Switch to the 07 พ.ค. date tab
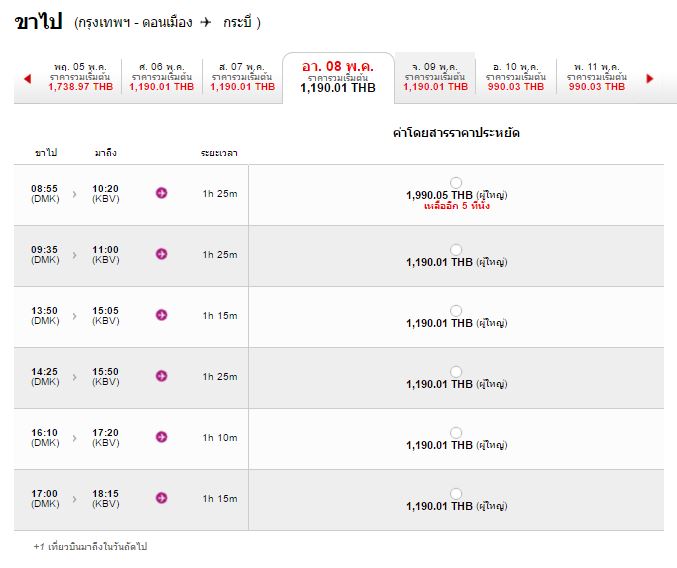 tap(243, 77)
